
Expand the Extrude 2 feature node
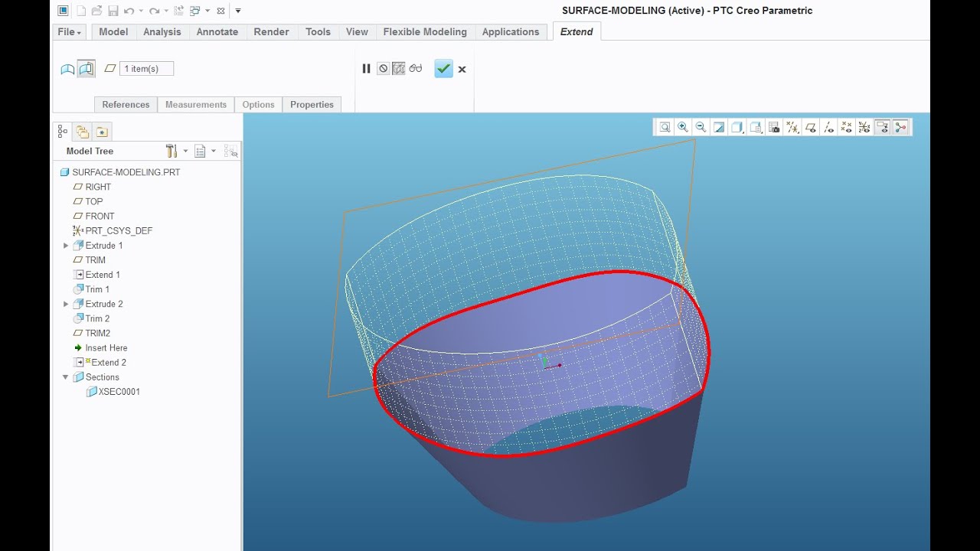coord(66,304)
